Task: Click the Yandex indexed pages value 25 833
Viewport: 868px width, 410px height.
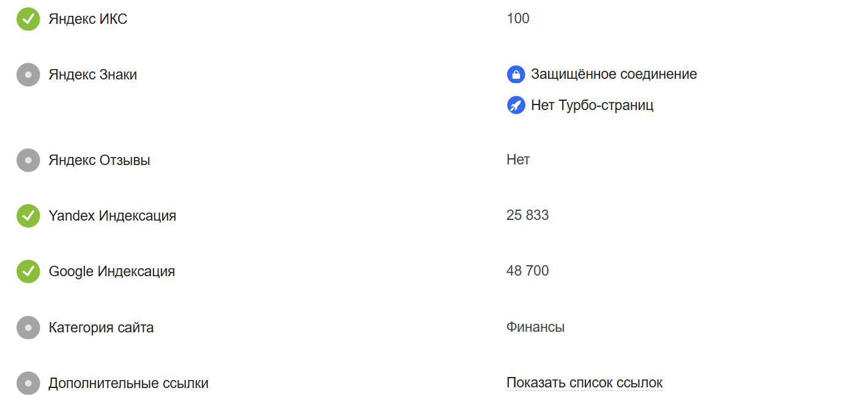Action: (527, 215)
